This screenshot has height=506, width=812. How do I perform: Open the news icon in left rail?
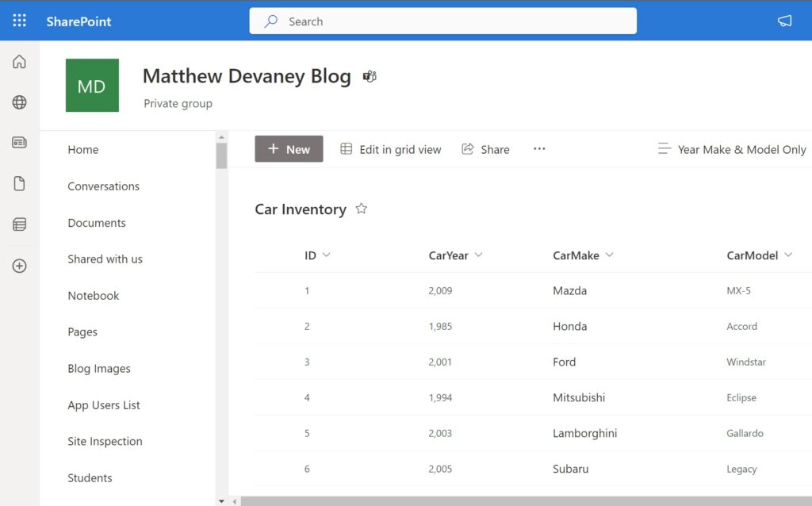[x=19, y=143]
